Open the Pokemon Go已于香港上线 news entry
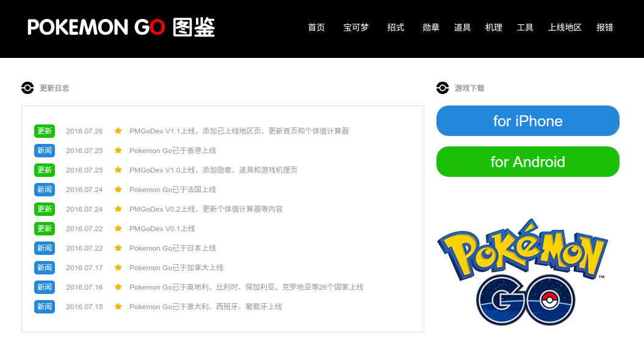The height and width of the screenshot is (358, 644). click(x=173, y=151)
